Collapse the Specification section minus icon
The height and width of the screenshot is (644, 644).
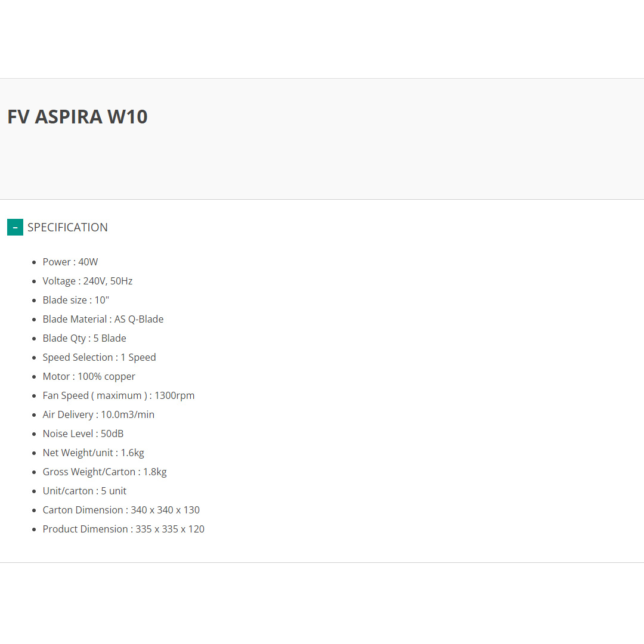point(15,227)
